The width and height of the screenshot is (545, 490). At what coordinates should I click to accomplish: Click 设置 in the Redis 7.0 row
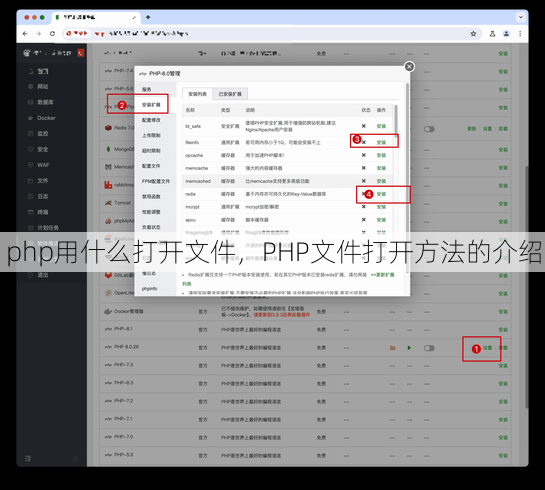[487, 129]
